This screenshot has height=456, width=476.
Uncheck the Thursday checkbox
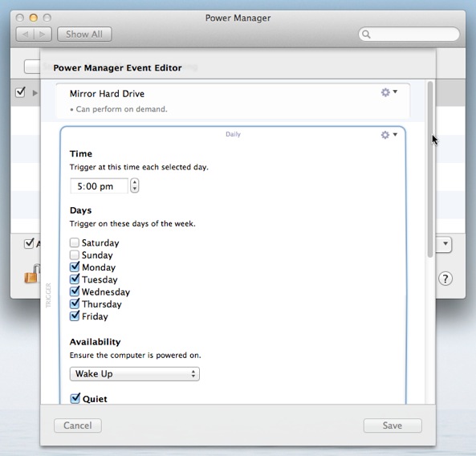click(x=75, y=303)
